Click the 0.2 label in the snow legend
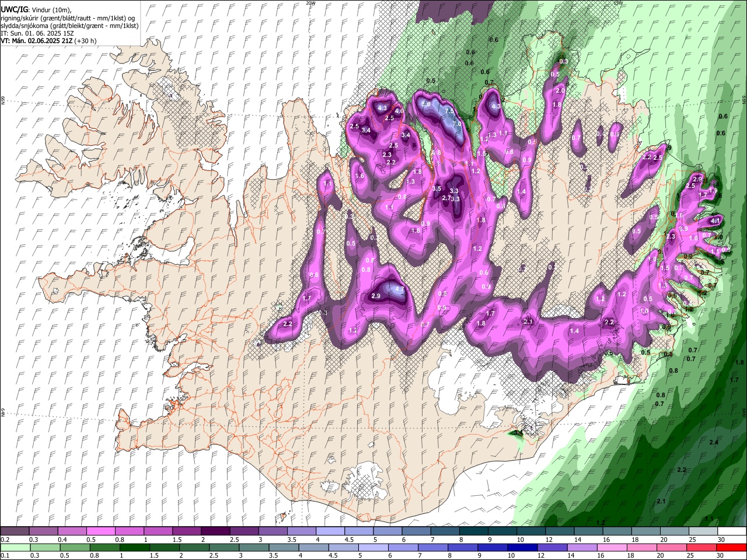The height and width of the screenshot is (560, 747). 5,540
